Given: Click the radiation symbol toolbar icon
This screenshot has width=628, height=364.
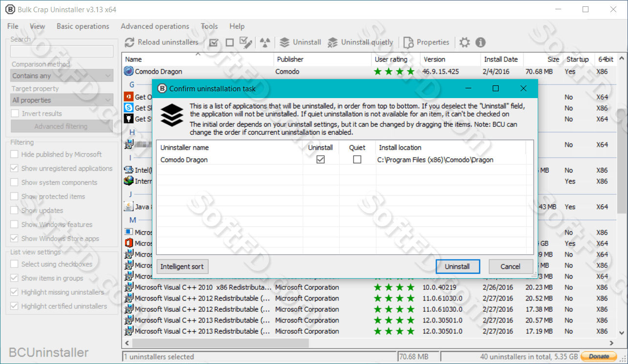Looking at the screenshot, I should 265,42.
